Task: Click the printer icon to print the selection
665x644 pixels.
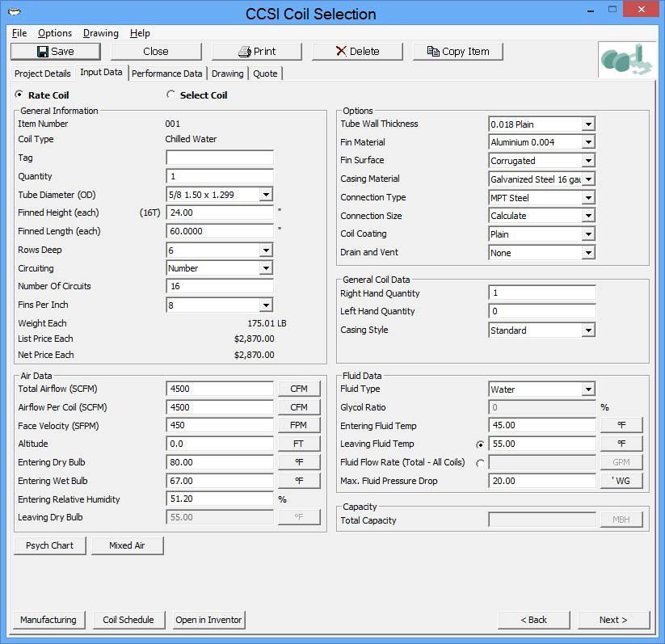Action: pos(244,51)
